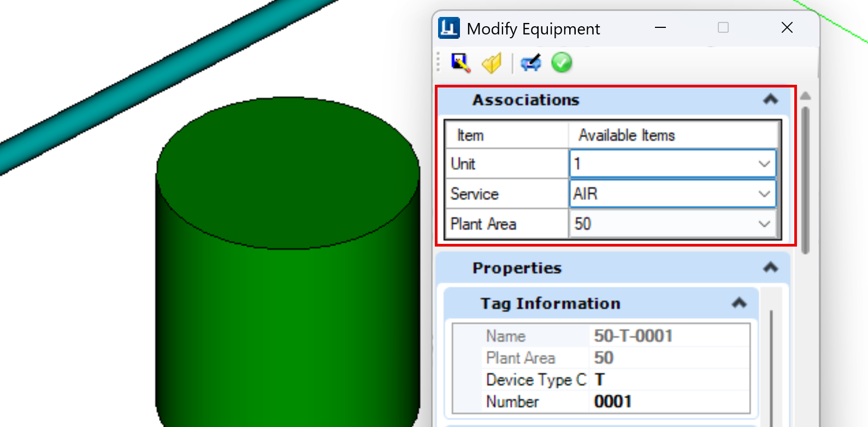Image resolution: width=868 pixels, height=427 pixels.
Task: Click the Unit row label
Action: tap(463, 164)
